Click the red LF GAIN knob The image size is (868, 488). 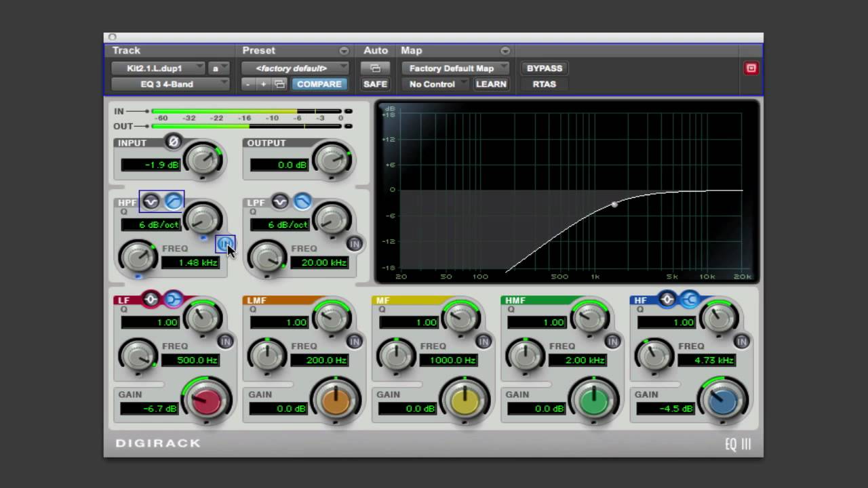[207, 400]
